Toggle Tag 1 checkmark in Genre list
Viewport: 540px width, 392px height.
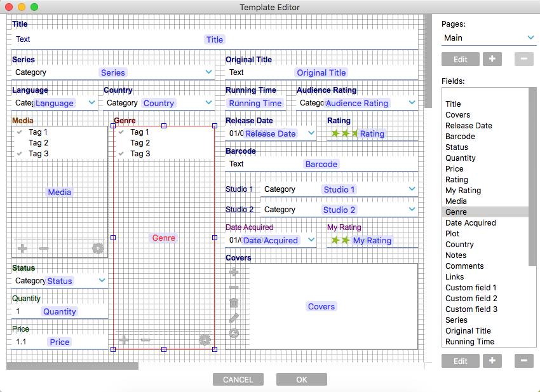coord(121,132)
